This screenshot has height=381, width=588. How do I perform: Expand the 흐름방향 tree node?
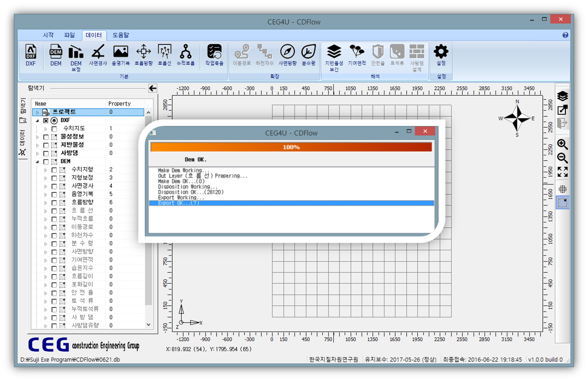coord(46,202)
